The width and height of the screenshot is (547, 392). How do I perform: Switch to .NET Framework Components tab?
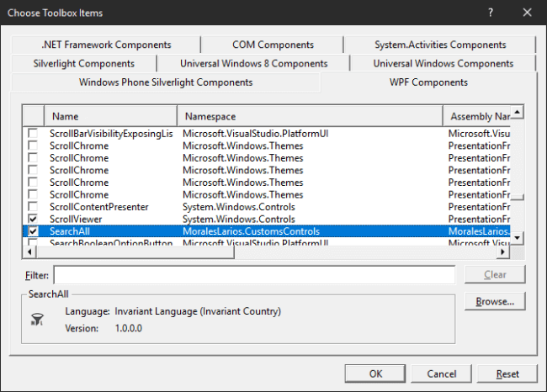[105, 45]
